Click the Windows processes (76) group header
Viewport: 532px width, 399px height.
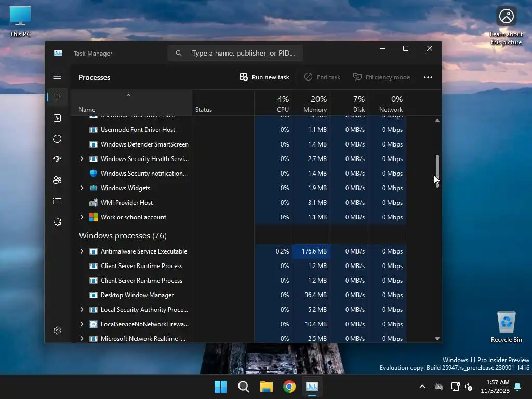click(x=123, y=235)
